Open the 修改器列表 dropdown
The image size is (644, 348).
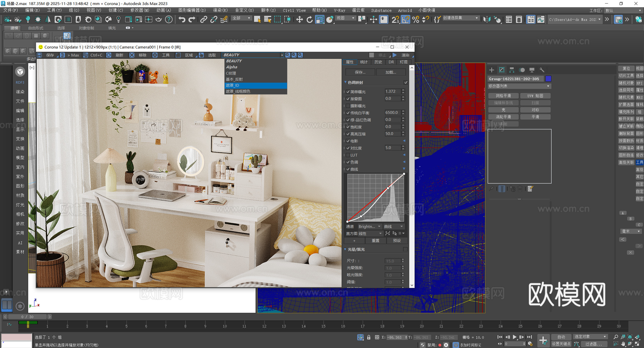(519, 86)
